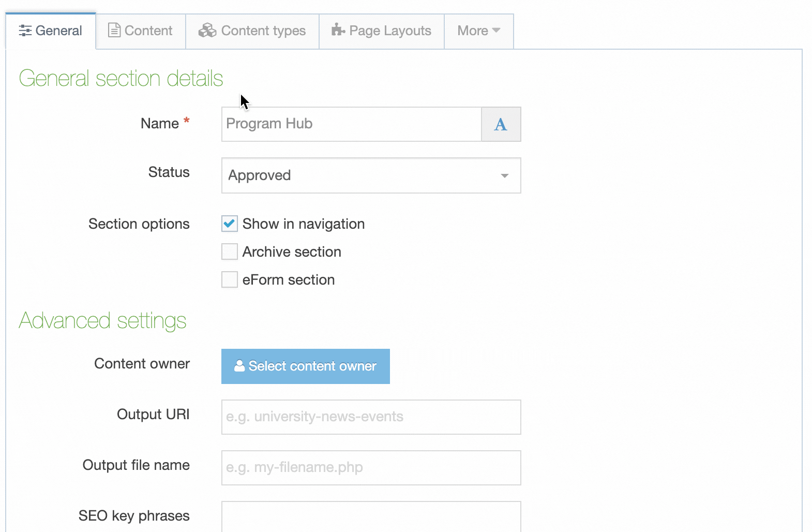Click the blue A icon beside Name field

click(x=501, y=124)
